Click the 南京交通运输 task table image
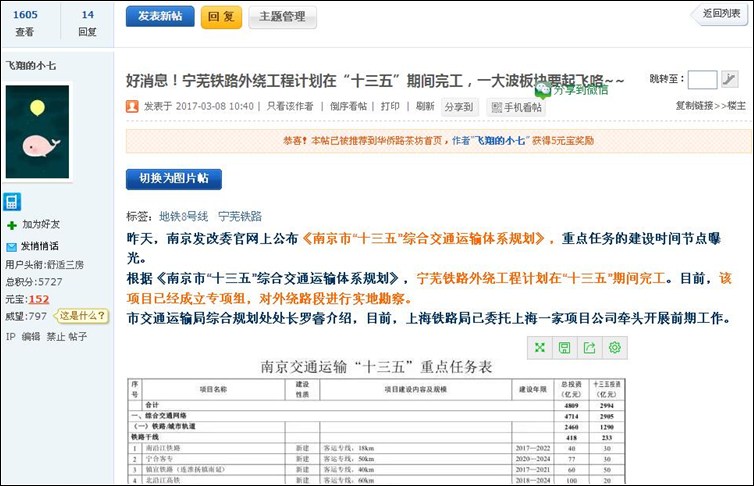 tap(377, 422)
